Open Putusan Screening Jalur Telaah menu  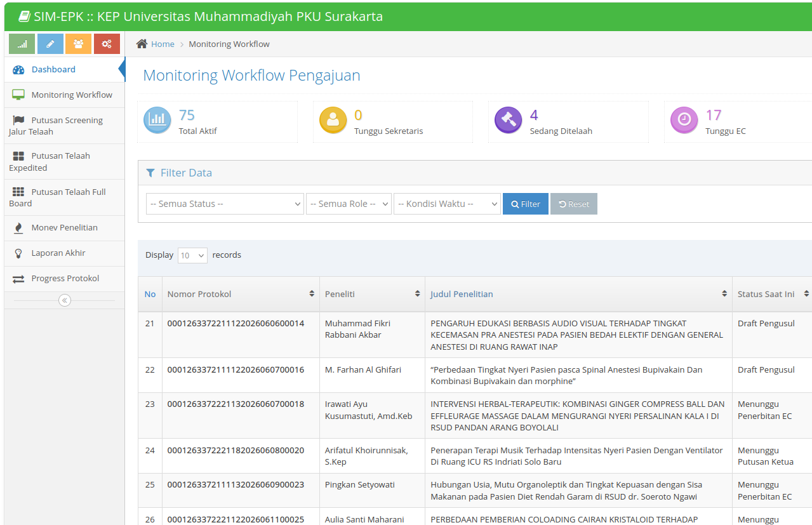(64, 126)
